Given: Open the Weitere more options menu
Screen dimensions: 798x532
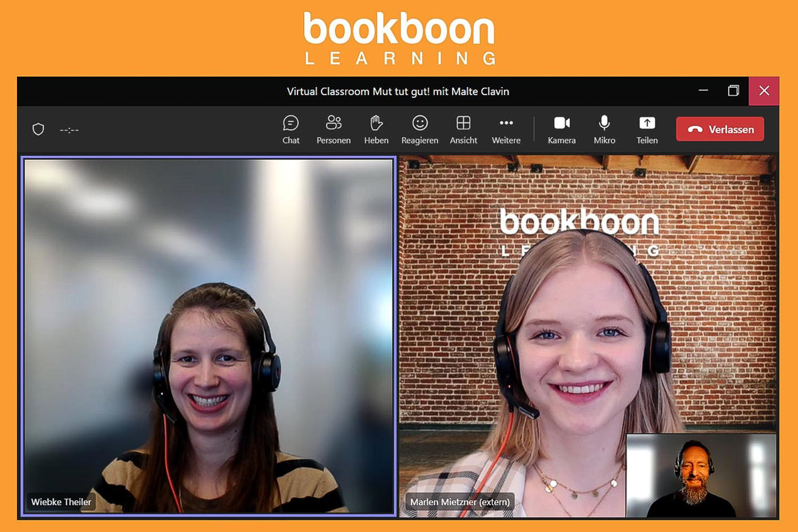Looking at the screenshot, I should [506, 129].
